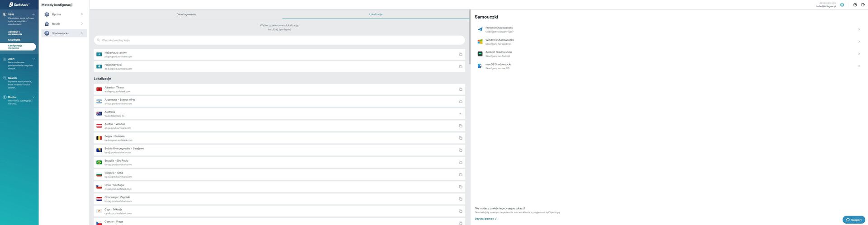
Task: Open Aplikacje i rozszerzenia menu item
Action: [15, 33]
